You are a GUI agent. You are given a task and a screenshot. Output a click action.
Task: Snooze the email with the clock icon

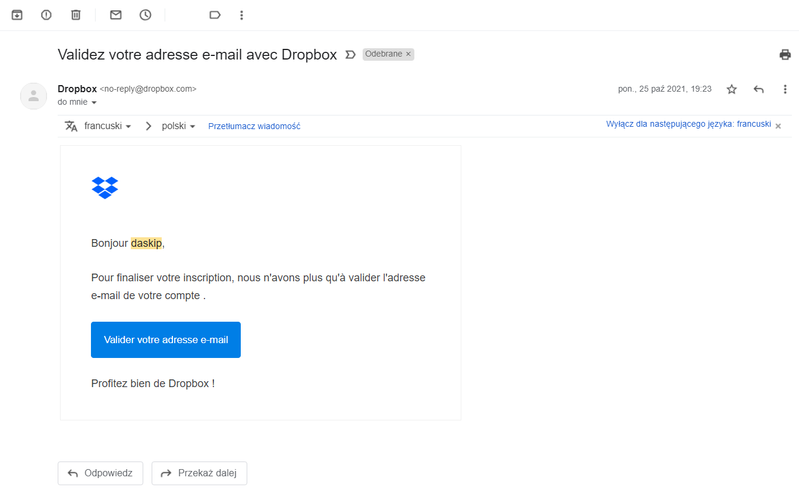pos(145,15)
